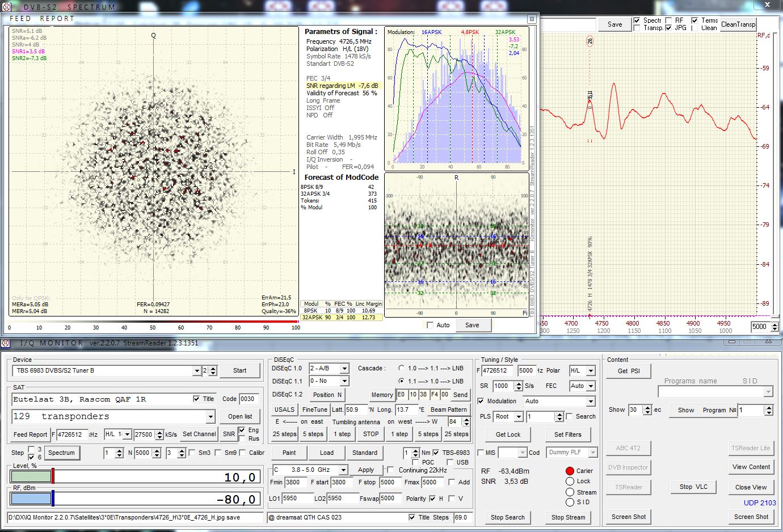Toggle the JPG checkbox in spectrum window
Screen dimensions: 783x532
[668, 28]
